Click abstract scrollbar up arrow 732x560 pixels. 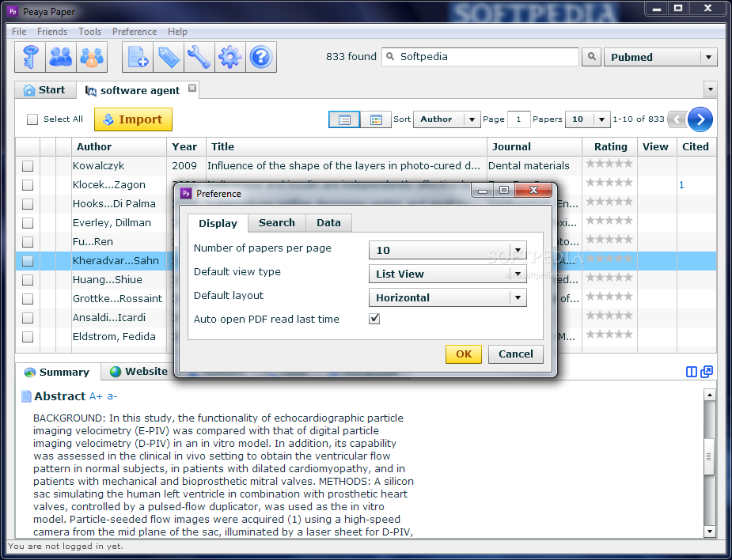[709, 395]
